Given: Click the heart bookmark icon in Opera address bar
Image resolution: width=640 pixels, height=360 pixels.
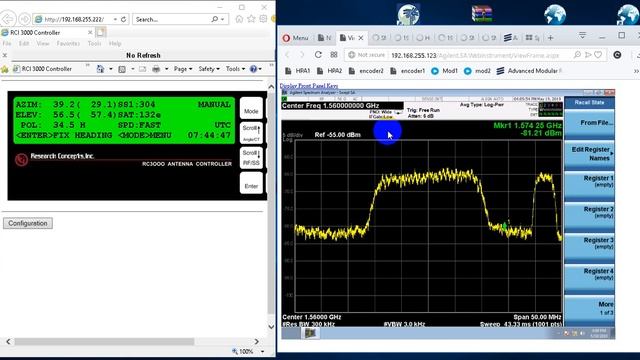Looking at the screenshot, I should tap(598, 55).
